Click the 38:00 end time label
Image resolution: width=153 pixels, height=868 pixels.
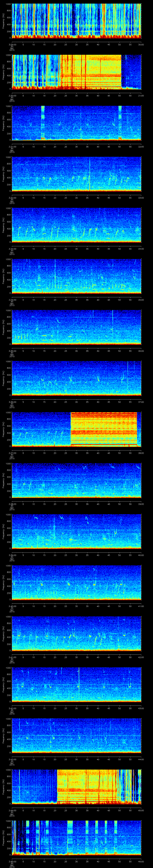pos(141,453)
